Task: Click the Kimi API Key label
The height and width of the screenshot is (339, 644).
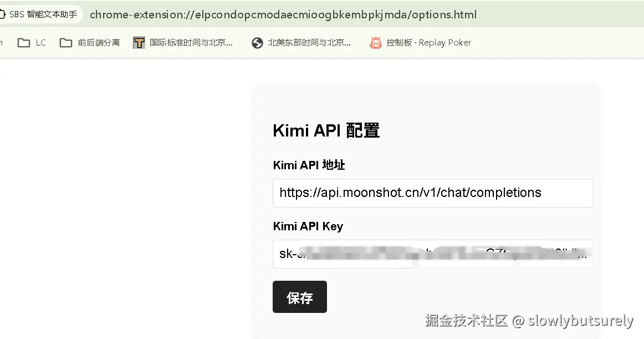Action: click(308, 226)
